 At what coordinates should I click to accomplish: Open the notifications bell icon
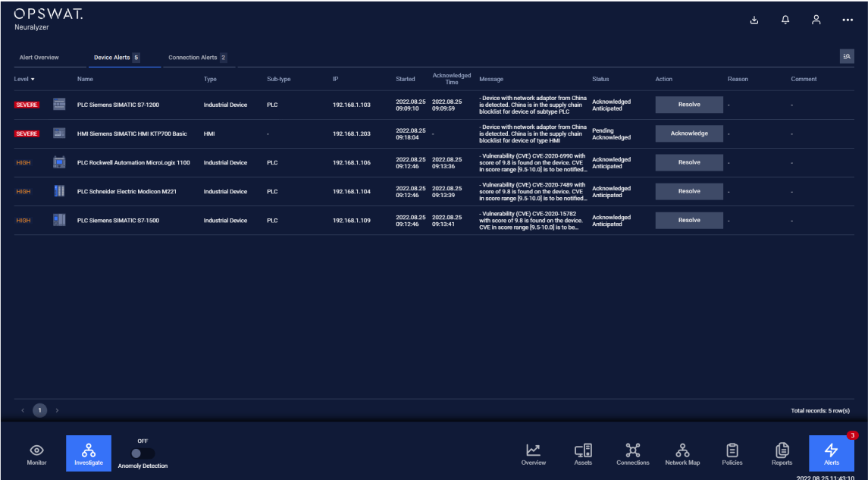click(x=785, y=20)
